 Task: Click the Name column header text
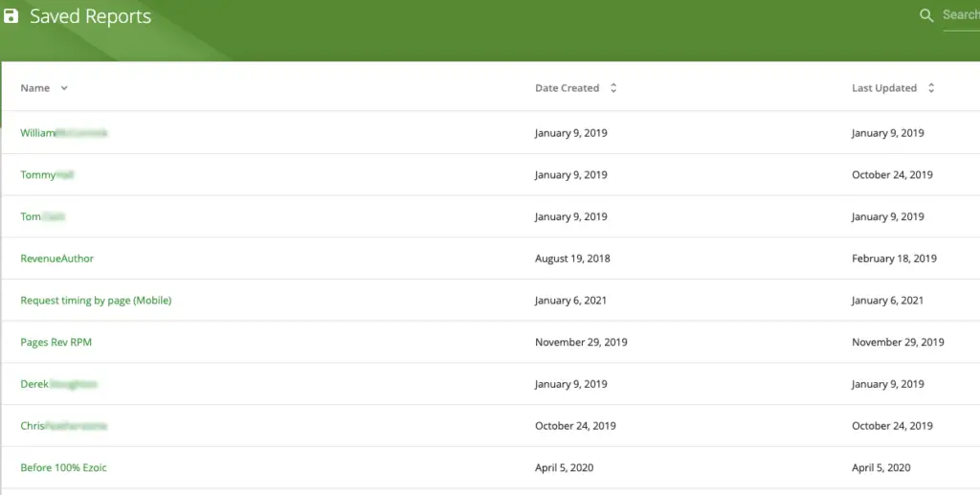[35, 88]
